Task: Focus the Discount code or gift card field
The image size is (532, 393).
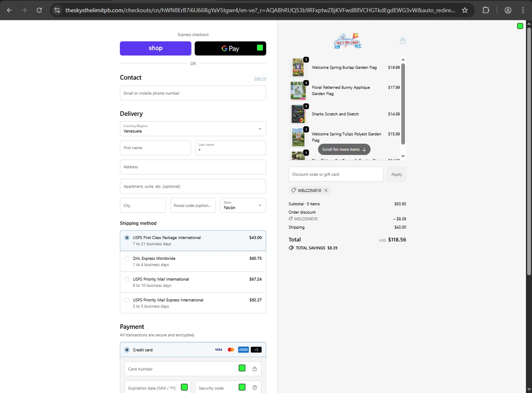Action: pos(336,174)
